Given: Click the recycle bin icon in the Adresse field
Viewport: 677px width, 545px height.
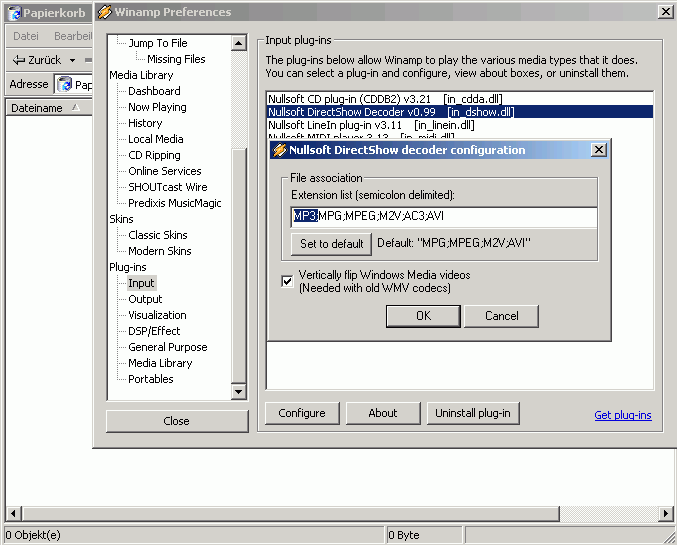Looking at the screenshot, I should coord(65,84).
